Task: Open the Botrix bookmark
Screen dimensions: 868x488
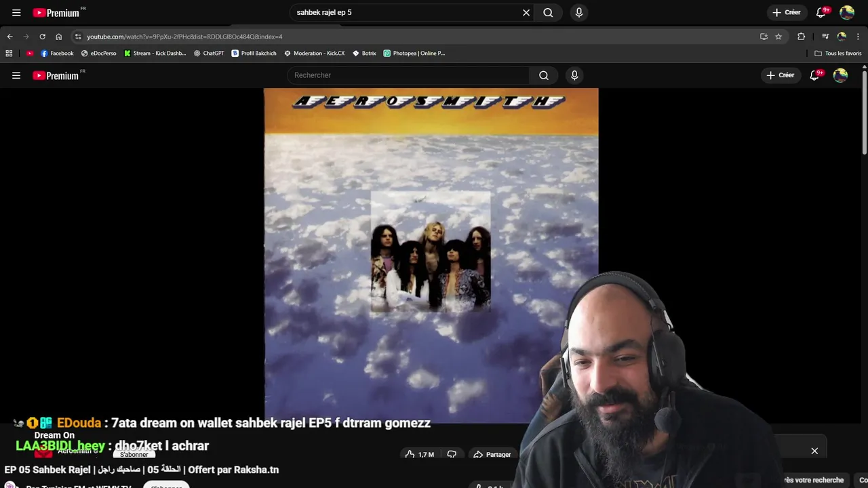Action: pyautogui.click(x=364, y=53)
